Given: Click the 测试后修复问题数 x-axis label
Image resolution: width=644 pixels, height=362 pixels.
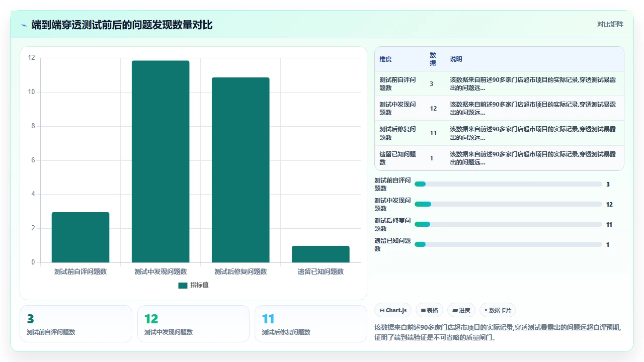Looking at the screenshot, I should click(240, 271).
